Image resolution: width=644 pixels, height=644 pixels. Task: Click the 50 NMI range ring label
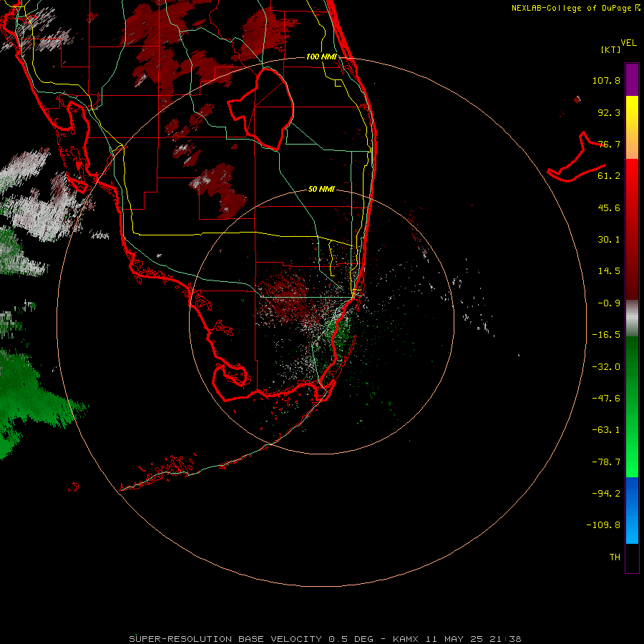point(321,190)
